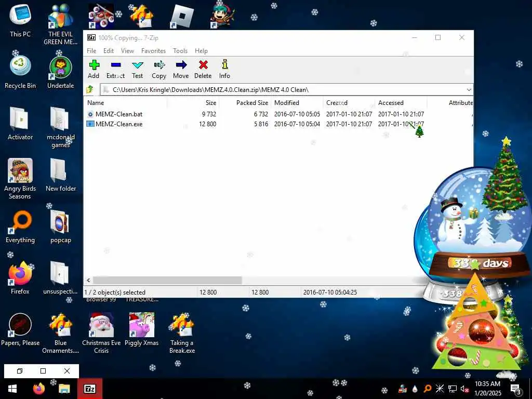This screenshot has width=532, height=399.
Task: Open the Help menu
Action: [201, 51]
